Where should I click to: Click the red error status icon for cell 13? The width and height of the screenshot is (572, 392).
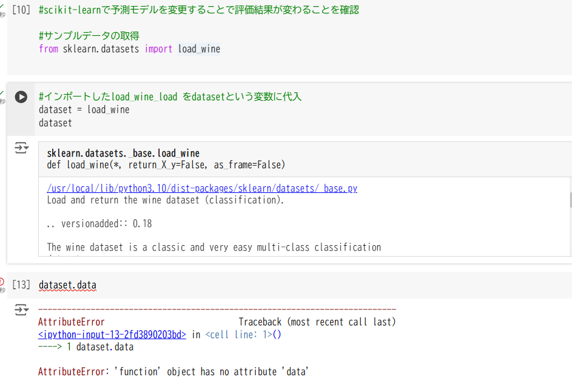(2, 281)
